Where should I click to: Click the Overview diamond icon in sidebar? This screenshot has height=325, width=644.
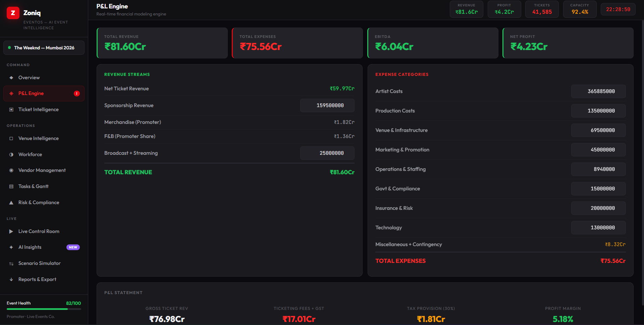click(x=11, y=78)
